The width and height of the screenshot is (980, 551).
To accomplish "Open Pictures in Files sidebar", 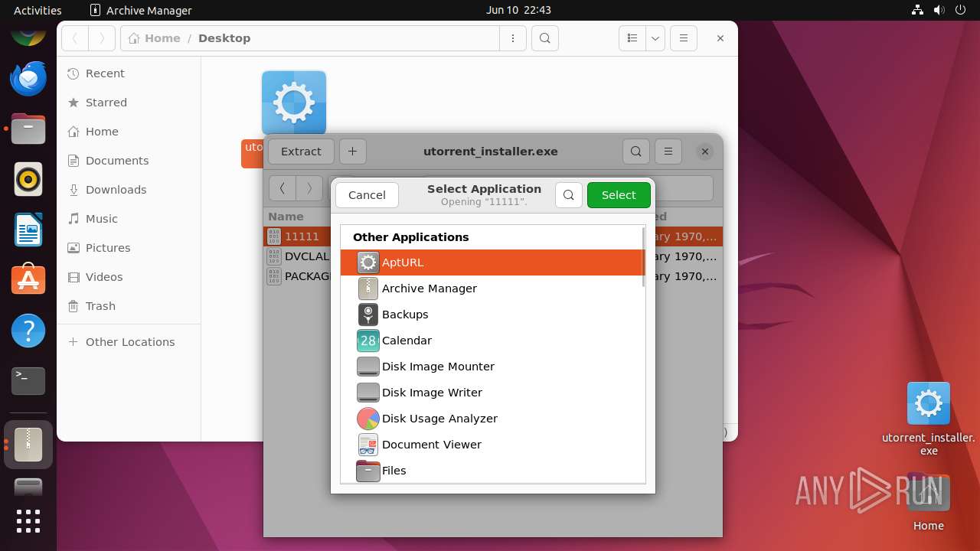I will (129, 248).
